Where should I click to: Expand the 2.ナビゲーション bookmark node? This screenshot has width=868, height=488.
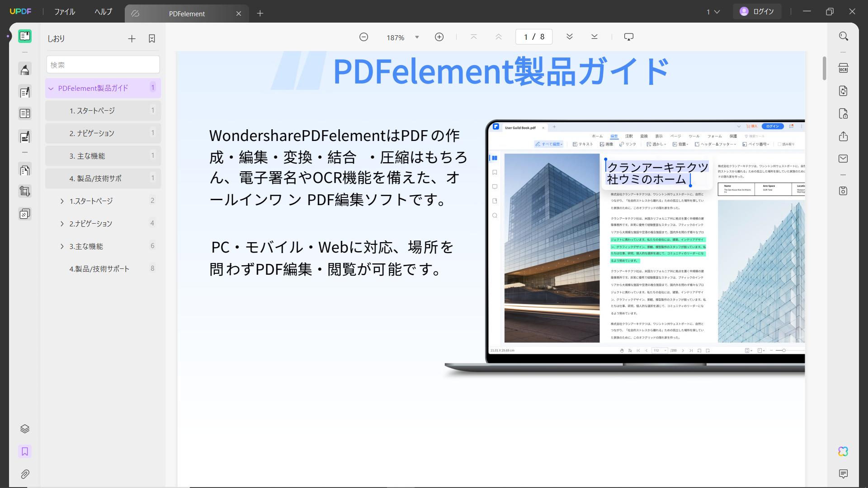tap(62, 224)
